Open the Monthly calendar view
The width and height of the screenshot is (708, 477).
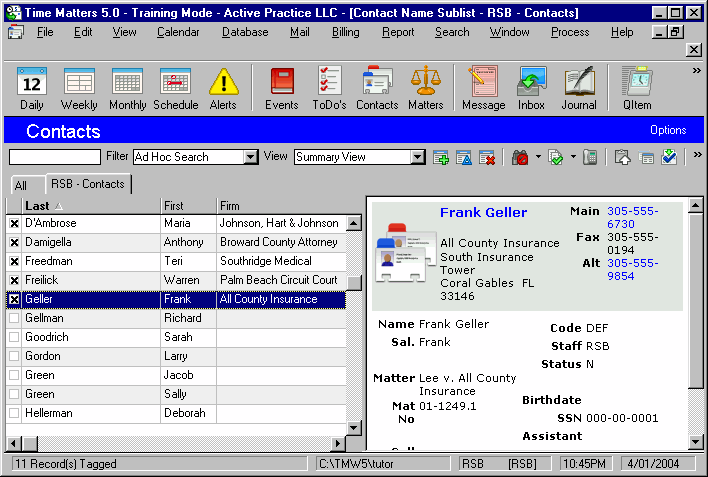tap(127, 89)
